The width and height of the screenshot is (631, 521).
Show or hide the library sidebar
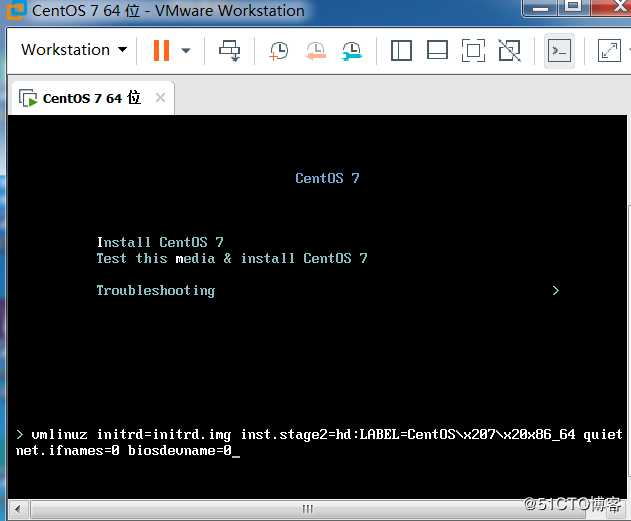point(401,51)
